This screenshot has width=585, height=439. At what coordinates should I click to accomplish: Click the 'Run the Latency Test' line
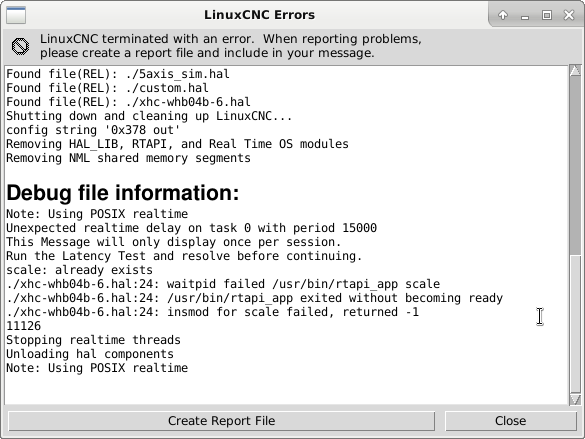pyautogui.click(x=184, y=256)
